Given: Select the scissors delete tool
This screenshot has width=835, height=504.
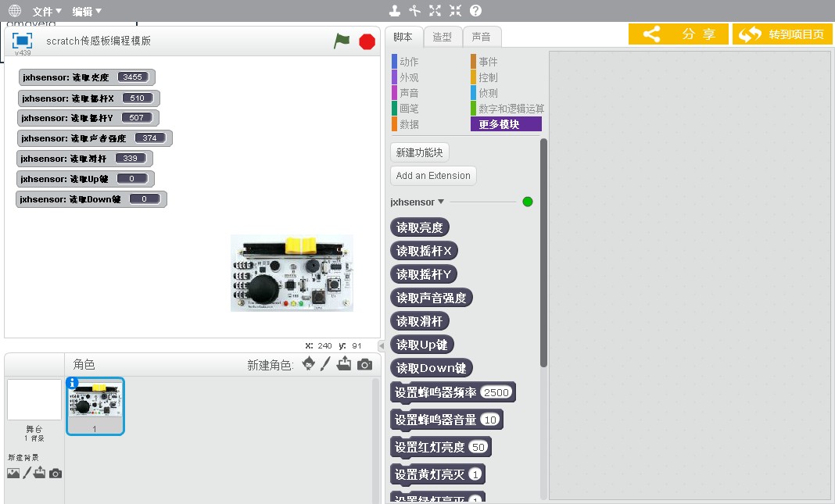Looking at the screenshot, I should (x=415, y=11).
